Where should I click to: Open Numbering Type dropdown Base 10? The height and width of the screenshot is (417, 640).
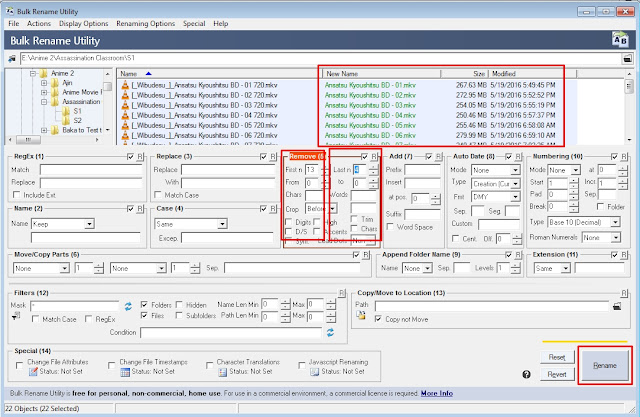(x=584, y=222)
